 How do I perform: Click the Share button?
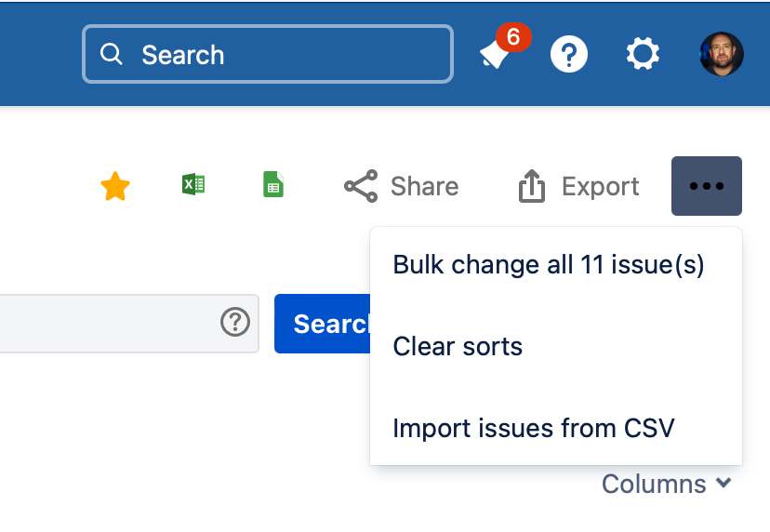[401, 186]
